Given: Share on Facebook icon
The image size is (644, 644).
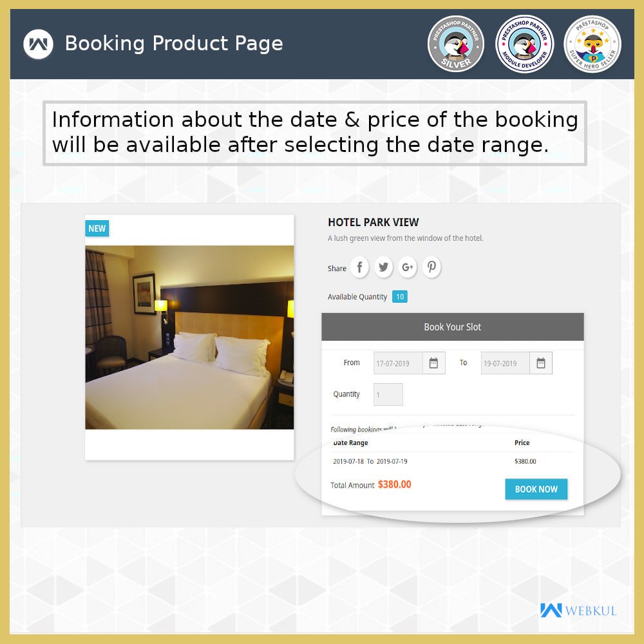Looking at the screenshot, I should click(359, 267).
